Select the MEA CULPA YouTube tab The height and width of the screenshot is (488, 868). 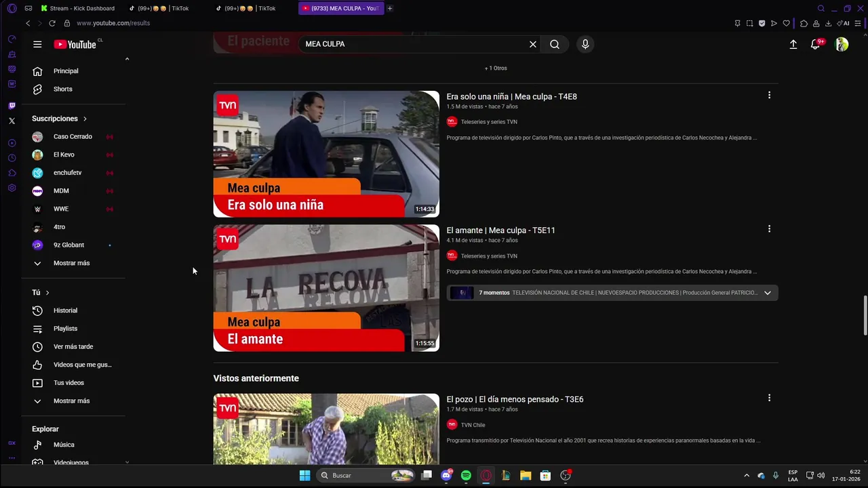[340, 8]
